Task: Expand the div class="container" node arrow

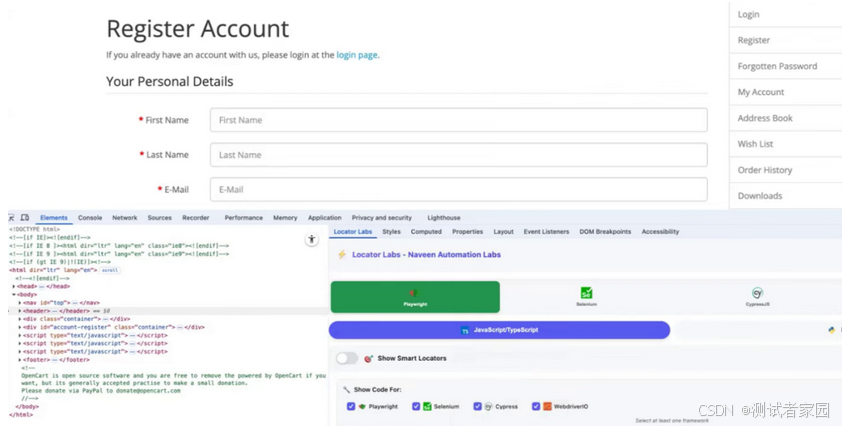Action: (20, 319)
